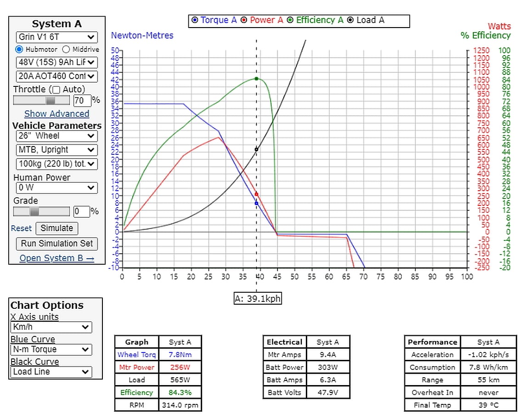Click the Batt Volts 47.9V value
This screenshot has height=420, width=529.
click(328, 392)
